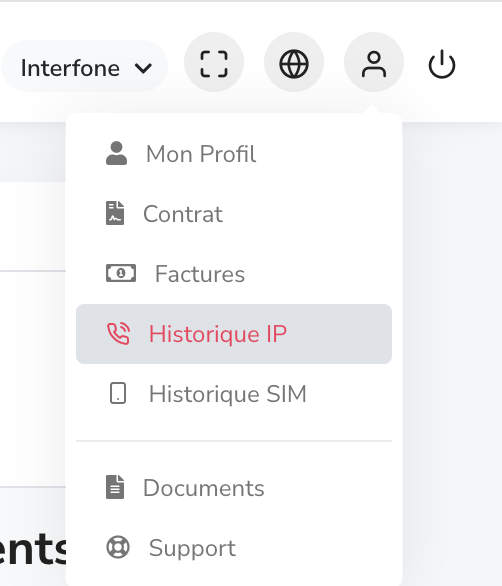Open the Documents menu entry
This screenshot has width=502, height=586.
coord(234,488)
